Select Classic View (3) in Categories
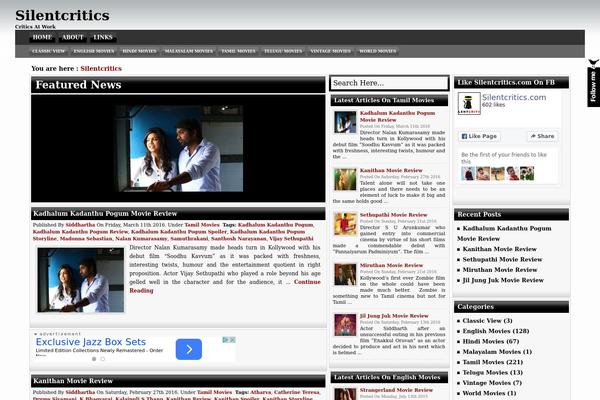This screenshot has width=600, height=400. pyautogui.click(x=487, y=321)
